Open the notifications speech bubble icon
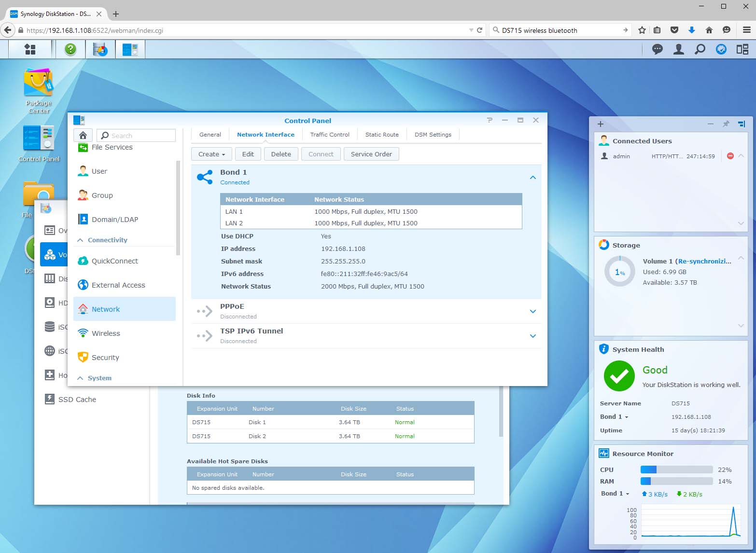The width and height of the screenshot is (756, 553). (x=658, y=49)
